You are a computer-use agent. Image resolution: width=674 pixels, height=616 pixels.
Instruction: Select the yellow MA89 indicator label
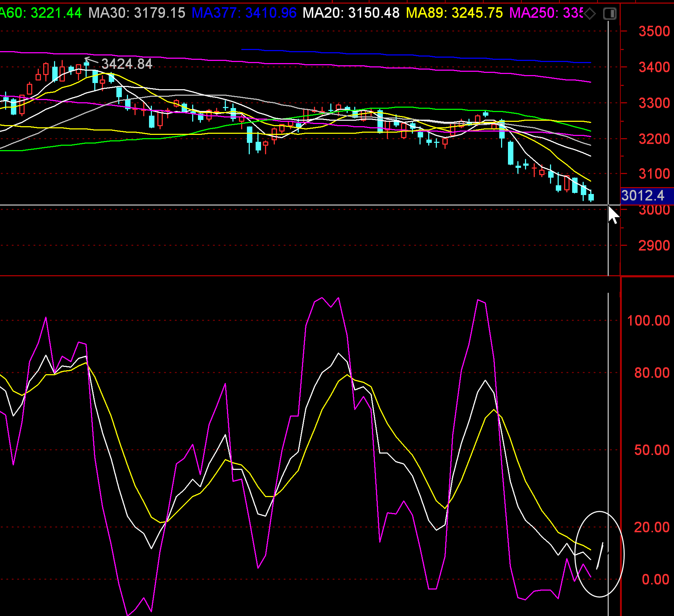tap(454, 13)
